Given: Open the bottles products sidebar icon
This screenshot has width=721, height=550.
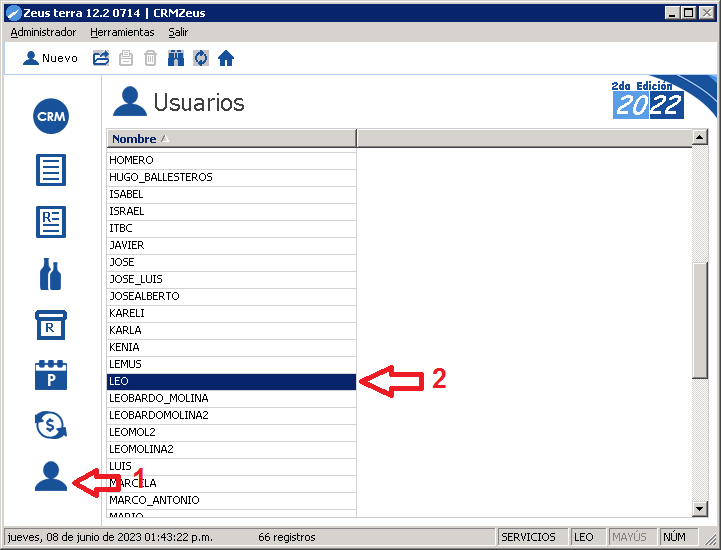Looking at the screenshot, I should [x=51, y=273].
